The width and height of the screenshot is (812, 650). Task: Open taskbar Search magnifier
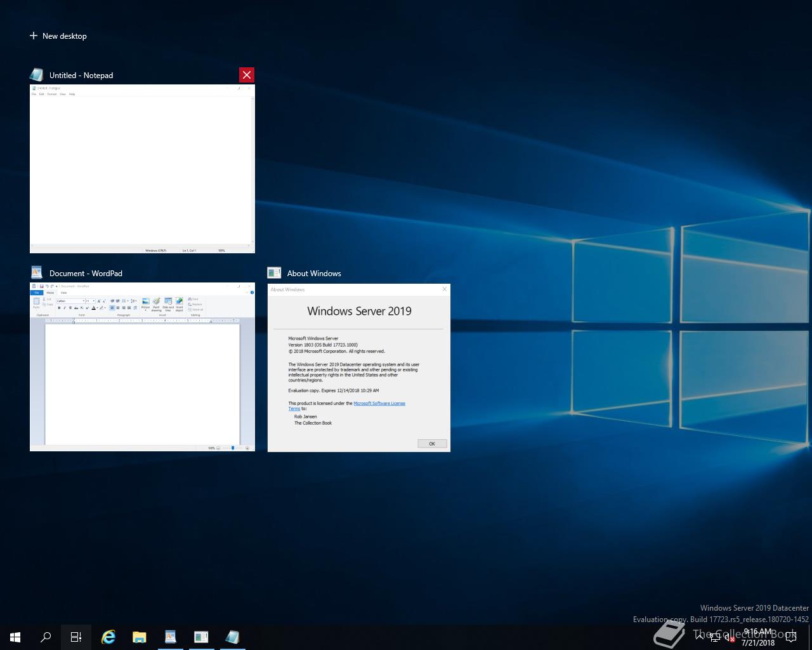46,637
